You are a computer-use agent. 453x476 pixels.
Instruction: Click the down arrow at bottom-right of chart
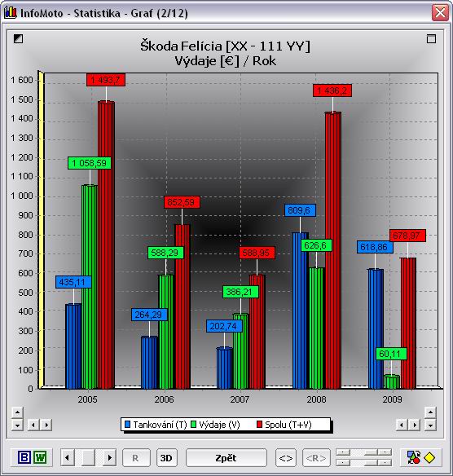pos(430,425)
